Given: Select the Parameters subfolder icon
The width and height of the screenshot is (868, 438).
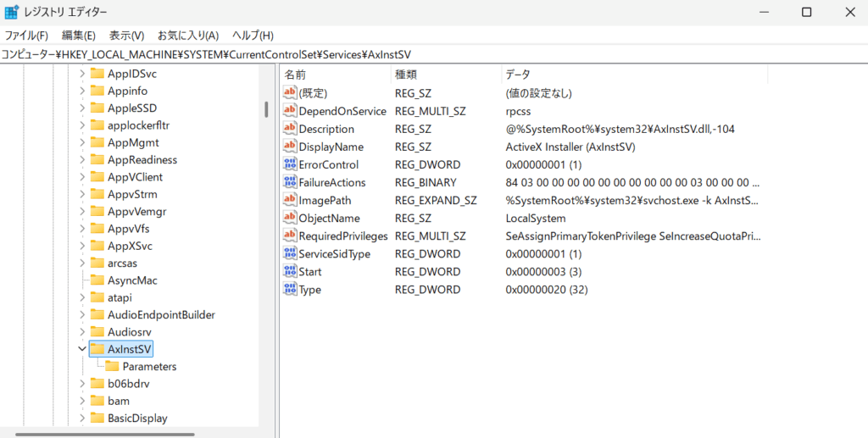Looking at the screenshot, I should 112,367.
